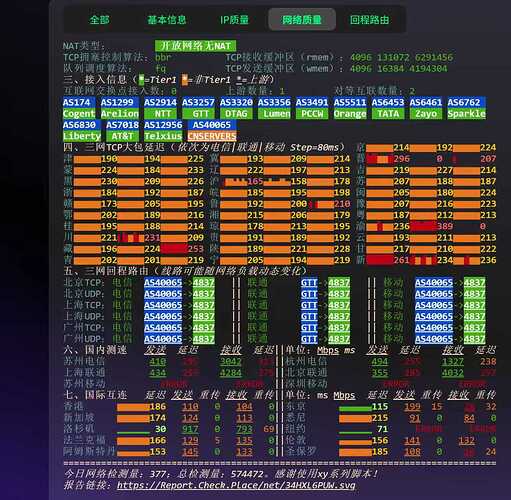
Task: Open the 回程路由 tab
Action: [369, 20]
